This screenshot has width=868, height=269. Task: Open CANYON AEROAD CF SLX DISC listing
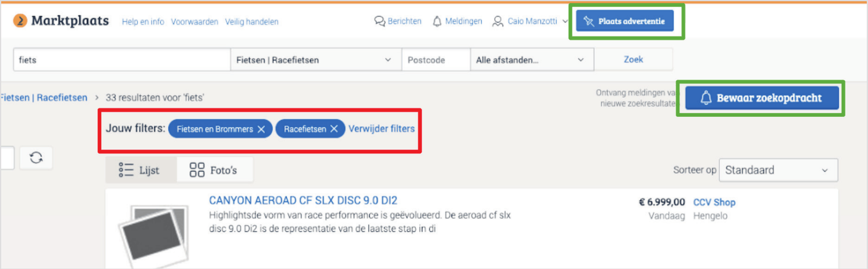tap(303, 201)
